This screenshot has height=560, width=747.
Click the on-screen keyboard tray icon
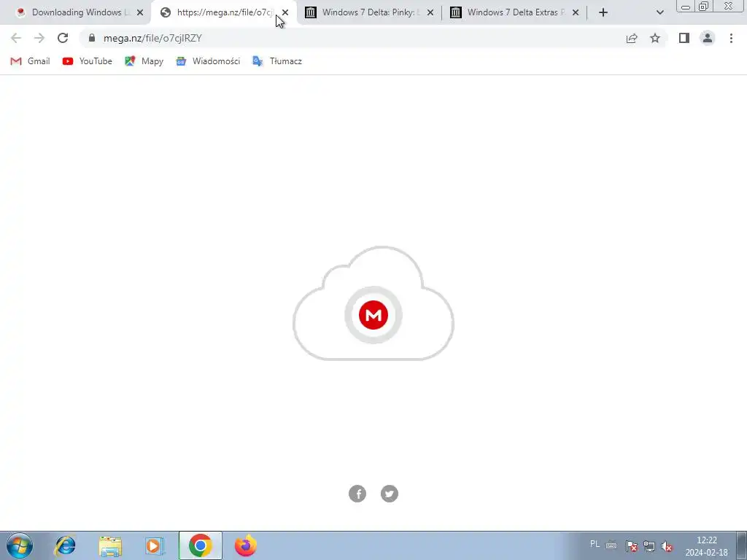611,545
